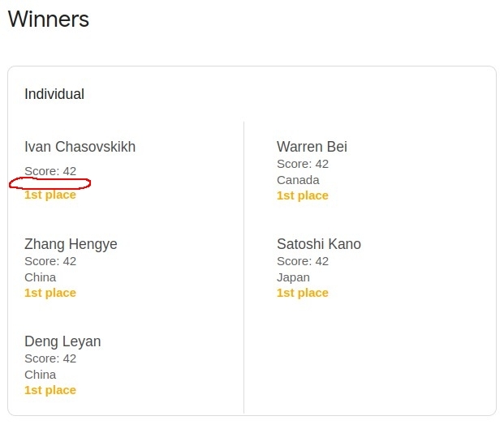
Task: Select Ivan Chasovskikh's 1st place label
Action: [50, 195]
